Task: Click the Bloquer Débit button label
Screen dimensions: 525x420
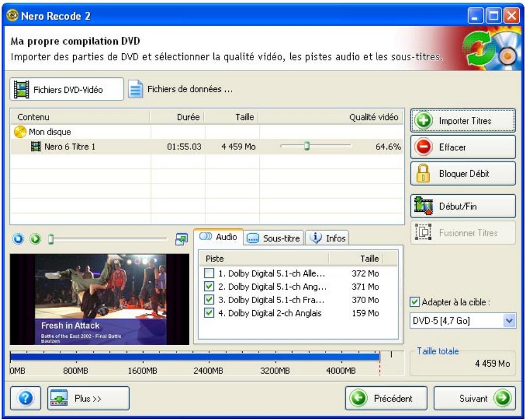Action: (x=464, y=173)
